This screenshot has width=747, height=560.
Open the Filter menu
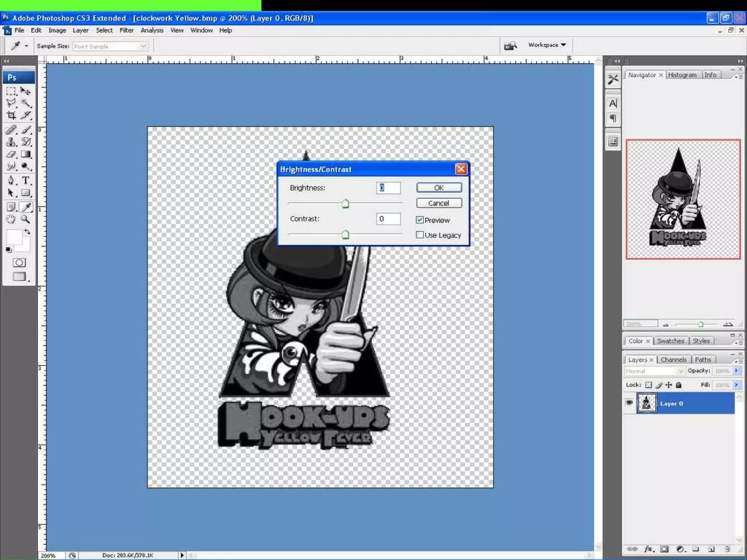coord(126,30)
